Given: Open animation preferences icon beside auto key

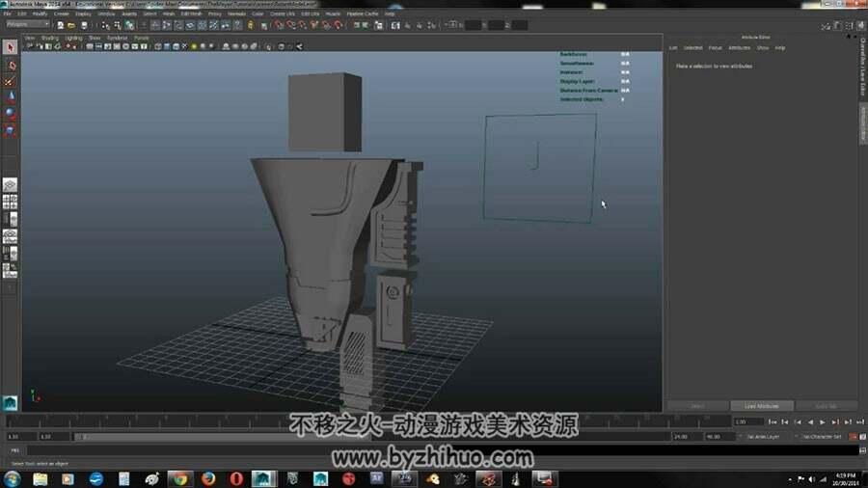Looking at the screenshot, I should click(x=863, y=437).
